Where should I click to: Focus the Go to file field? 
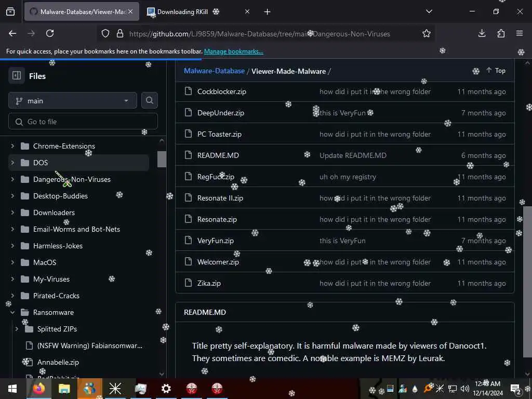83,122
